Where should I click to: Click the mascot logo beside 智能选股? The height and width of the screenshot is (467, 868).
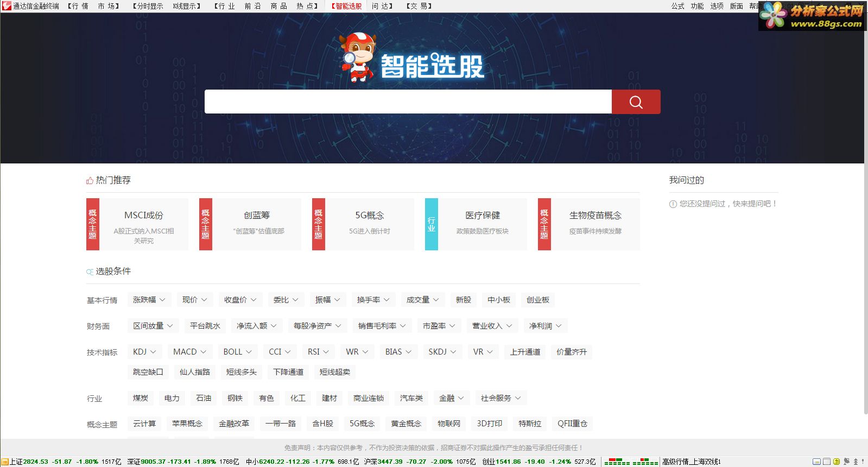point(357,57)
